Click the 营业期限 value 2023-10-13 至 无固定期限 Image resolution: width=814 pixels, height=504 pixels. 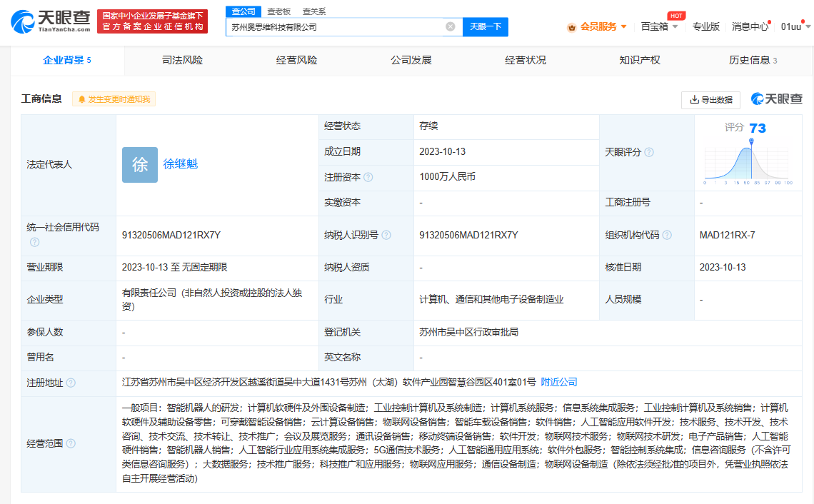click(174, 267)
